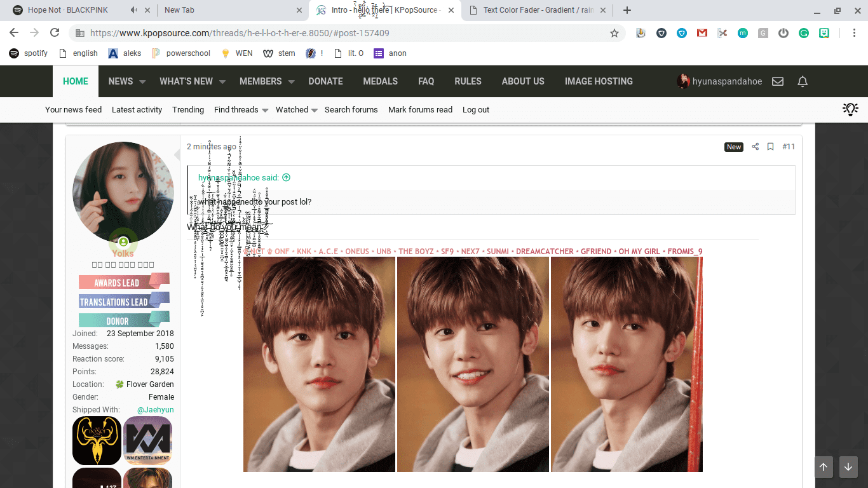Open the DONATE navigation item
This screenshot has width=868, height=488.
coord(325,81)
